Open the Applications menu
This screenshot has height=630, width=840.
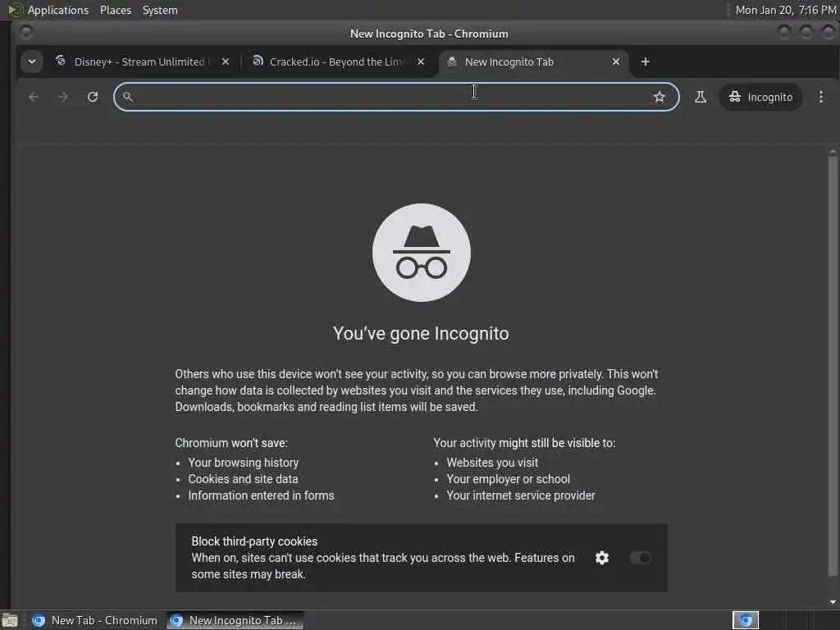coord(58,10)
